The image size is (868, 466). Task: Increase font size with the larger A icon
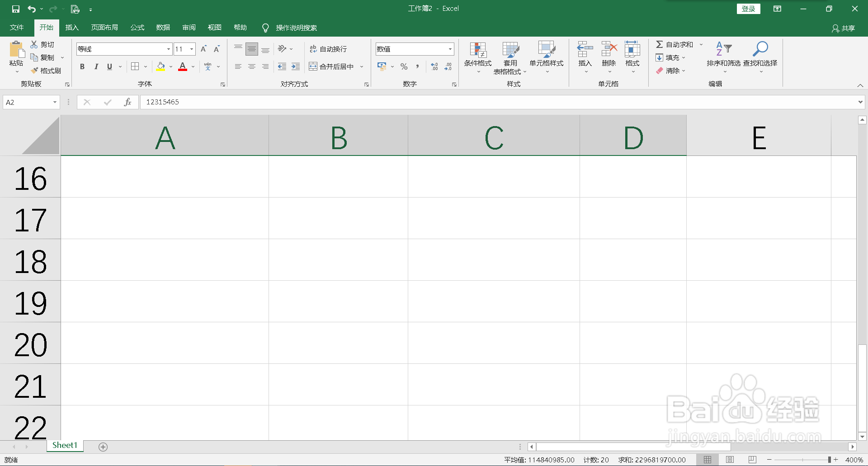tap(203, 49)
